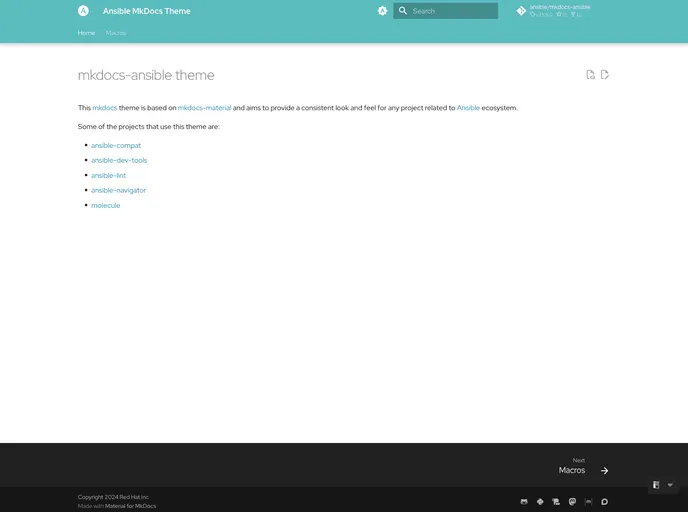Open the ansible-dev-tools project link
The width and height of the screenshot is (688, 512).
[x=119, y=161]
